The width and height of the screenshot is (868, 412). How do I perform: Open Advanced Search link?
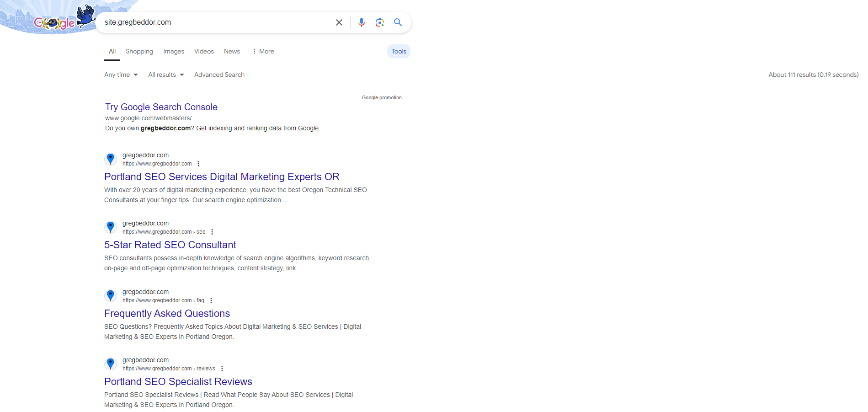(x=219, y=75)
